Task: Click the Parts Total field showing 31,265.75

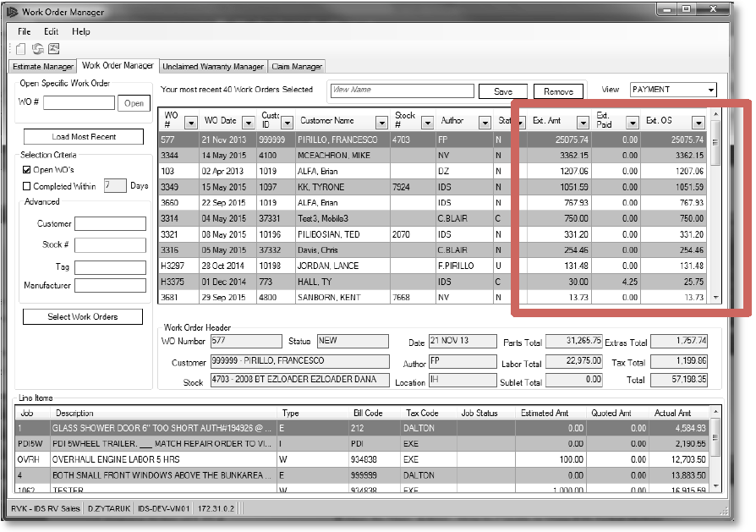Action: coord(573,341)
